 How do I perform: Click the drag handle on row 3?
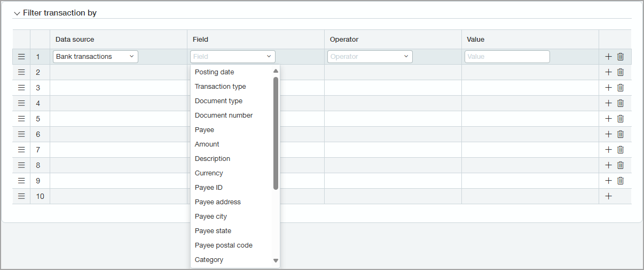pos(21,88)
